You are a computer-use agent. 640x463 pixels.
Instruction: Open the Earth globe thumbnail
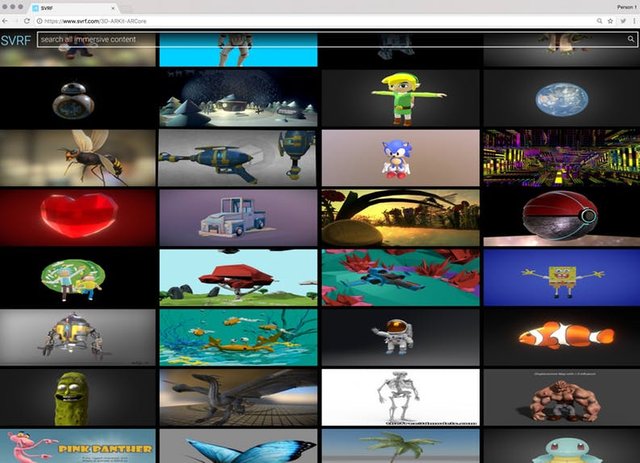[562, 98]
